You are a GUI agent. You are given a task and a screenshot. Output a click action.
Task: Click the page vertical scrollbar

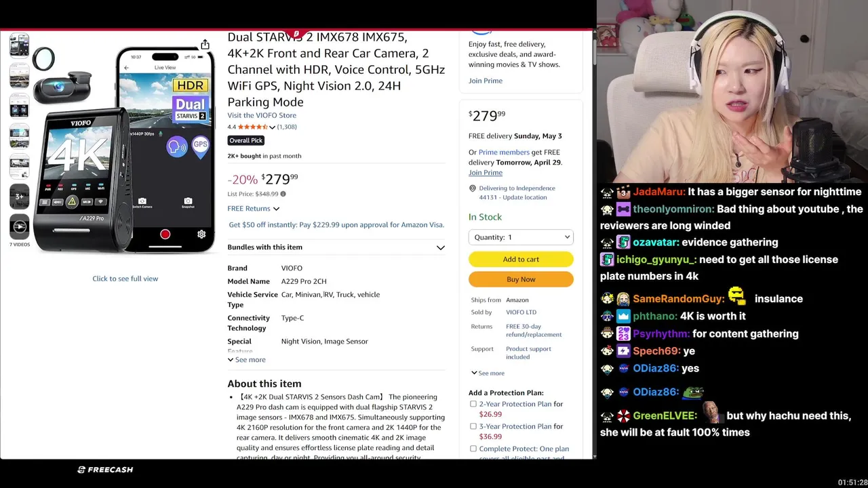point(594,244)
